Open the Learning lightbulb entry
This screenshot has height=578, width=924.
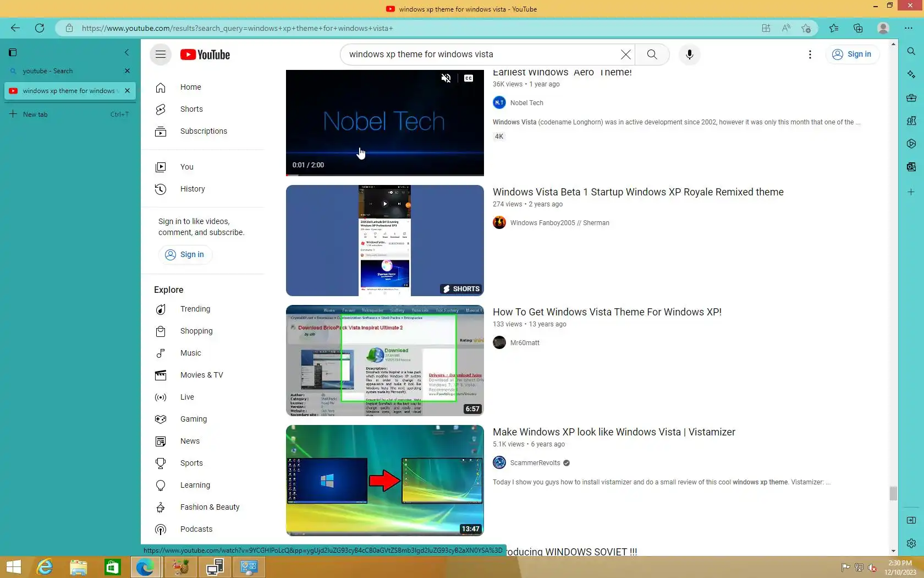[x=202, y=485]
